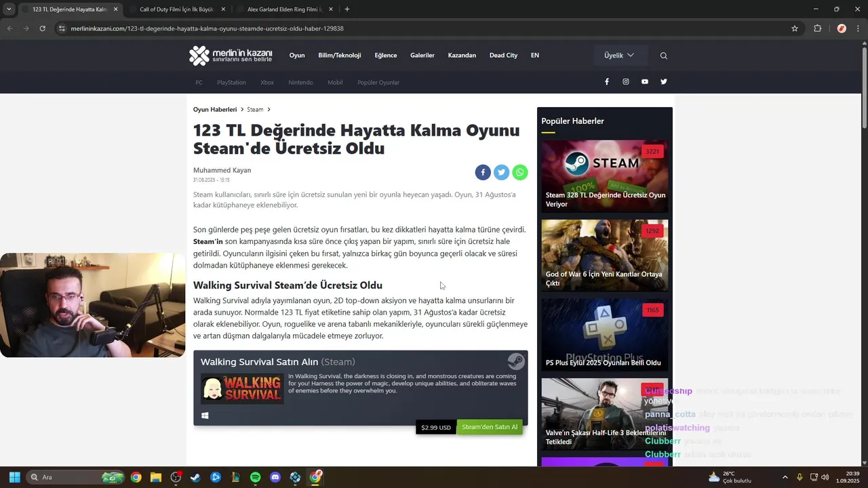Click the Windows platform icon in Steam widget
The width and height of the screenshot is (868, 488).
point(205,415)
